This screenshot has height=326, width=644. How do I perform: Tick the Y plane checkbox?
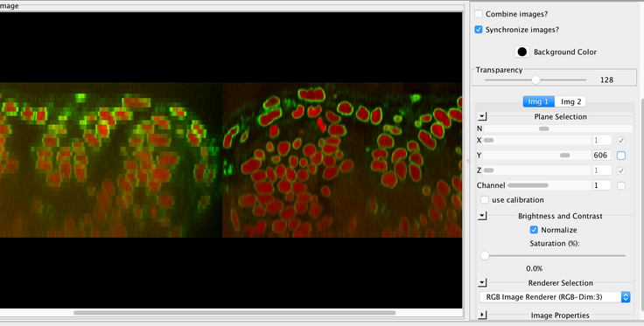click(621, 156)
